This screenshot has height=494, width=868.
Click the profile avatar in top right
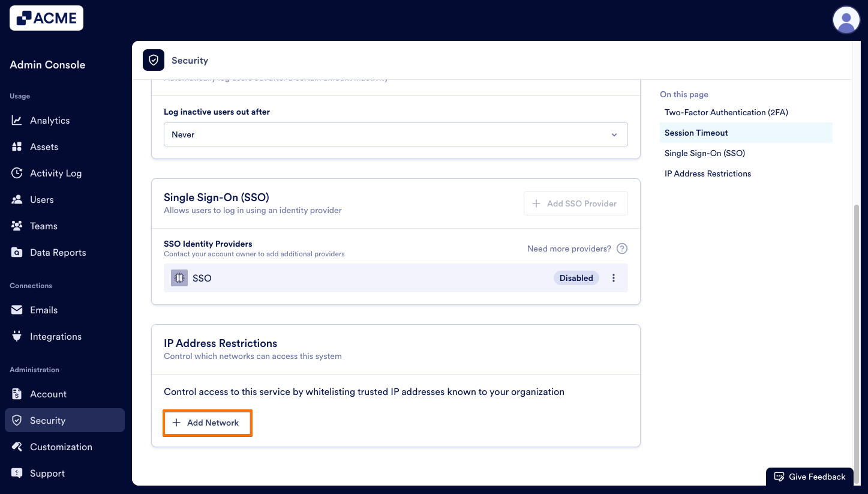click(846, 20)
